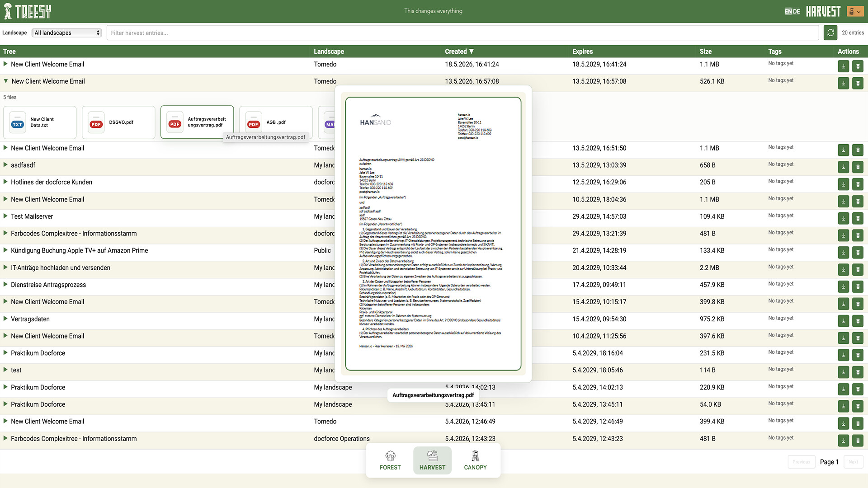Sort by Size column header

[705, 52]
